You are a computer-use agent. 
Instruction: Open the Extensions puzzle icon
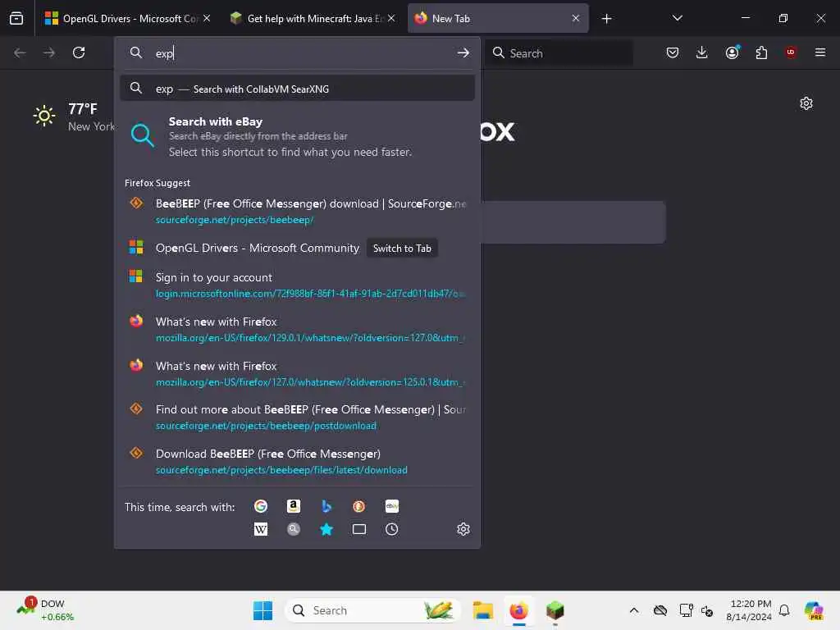pos(761,52)
